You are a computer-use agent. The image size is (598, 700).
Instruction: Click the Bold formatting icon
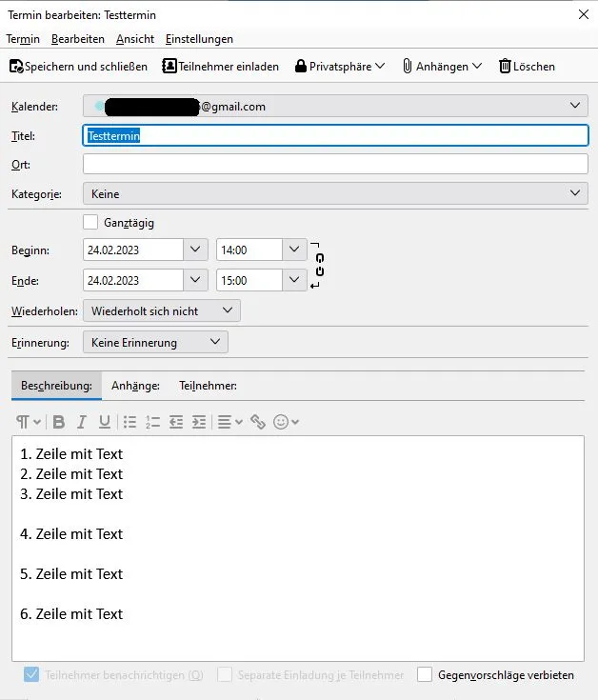click(x=58, y=421)
